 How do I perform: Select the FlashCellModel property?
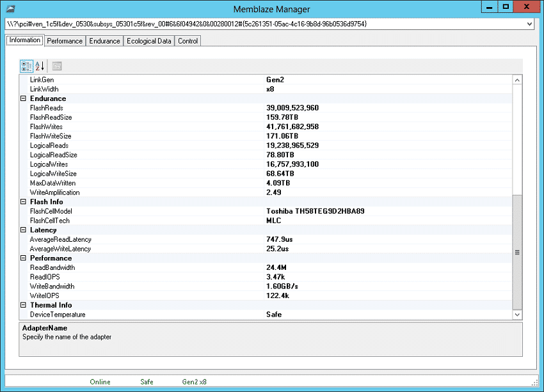click(x=266, y=211)
